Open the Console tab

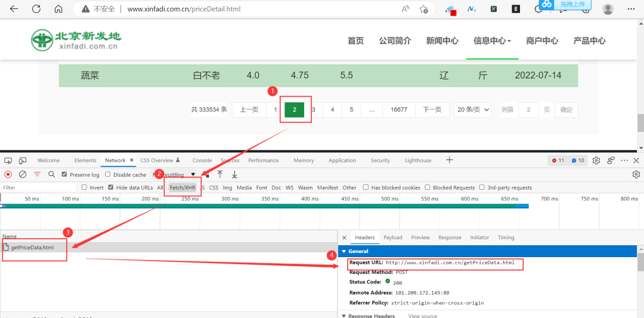202,160
